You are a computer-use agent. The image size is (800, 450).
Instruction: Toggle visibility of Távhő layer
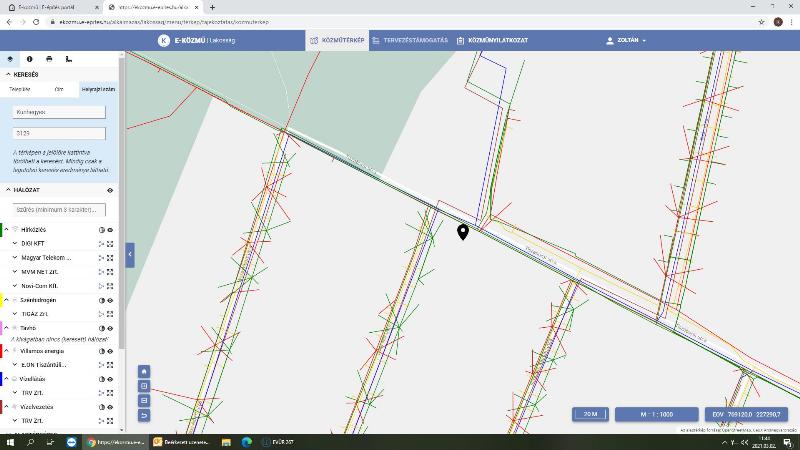110,329
